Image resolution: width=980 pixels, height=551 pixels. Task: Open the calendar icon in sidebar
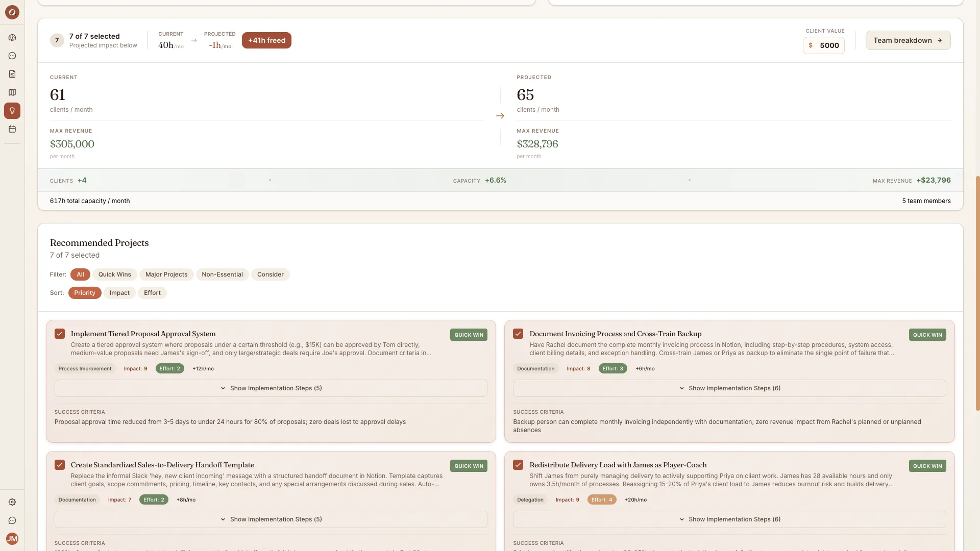pyautogui.click(x=12, y=129)
